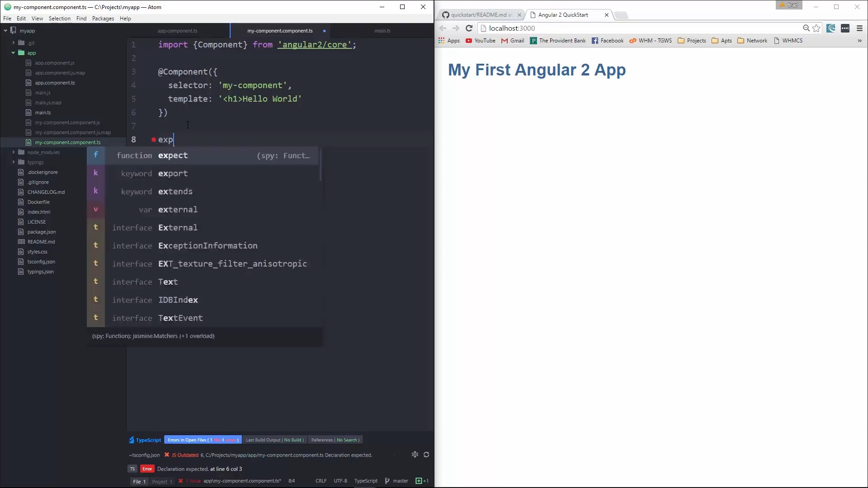This screenshot has width=868, height=488.
Task: Switch to main.ts editor tab
Action: [x=382, y=31]
